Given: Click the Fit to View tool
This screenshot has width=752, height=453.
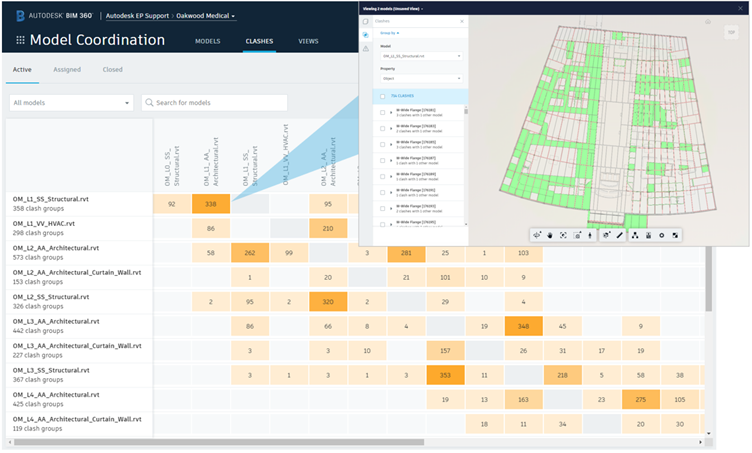Looking at the screenshot, I should pyautogui.click(x=564, y=235).
